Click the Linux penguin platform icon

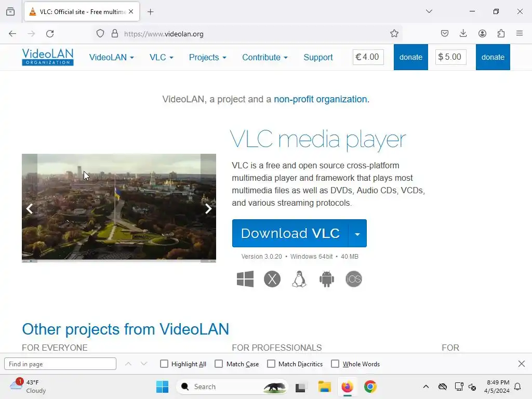point(299,279)
